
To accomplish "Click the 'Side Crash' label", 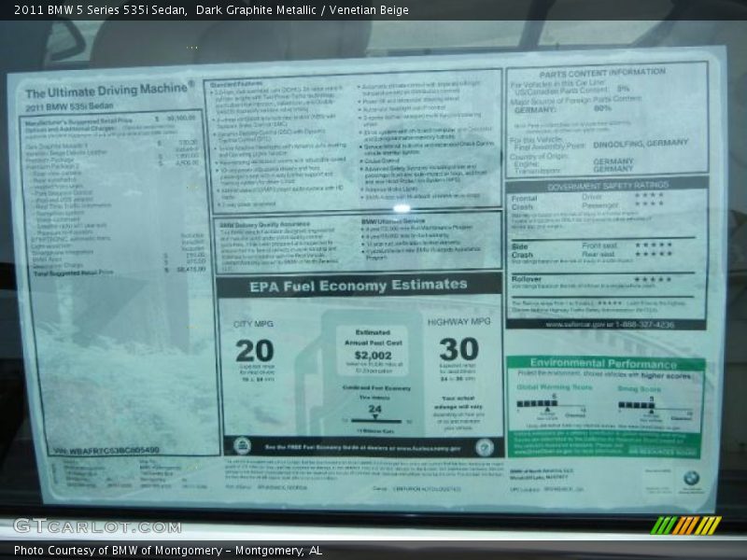I will [522, 250].
